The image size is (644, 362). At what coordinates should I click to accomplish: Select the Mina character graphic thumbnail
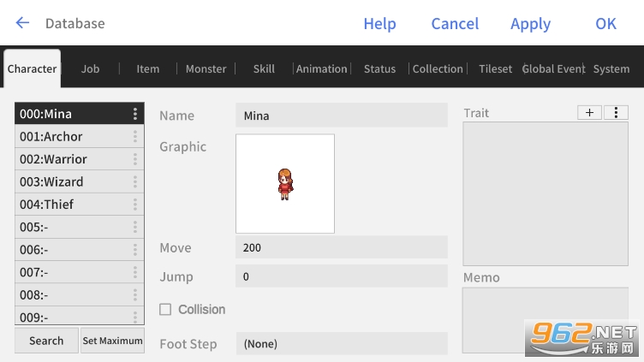pos(285,184)
